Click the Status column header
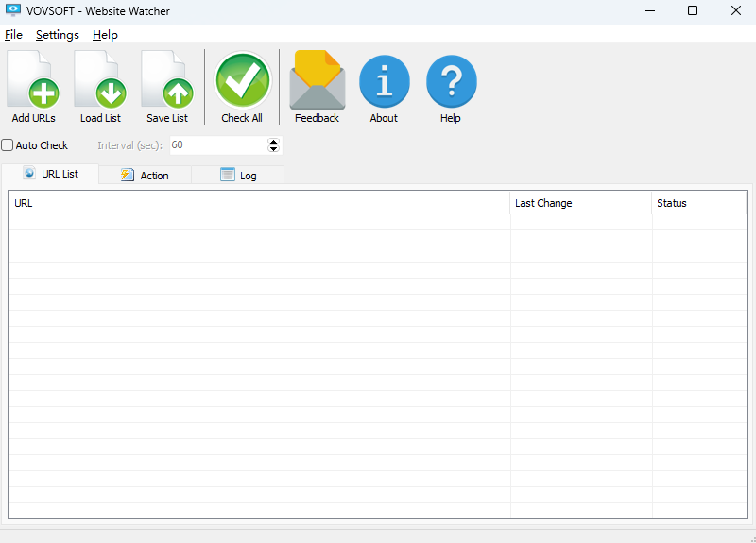The image size is (756, 543). pyautogui.click(x=698, y=203)
